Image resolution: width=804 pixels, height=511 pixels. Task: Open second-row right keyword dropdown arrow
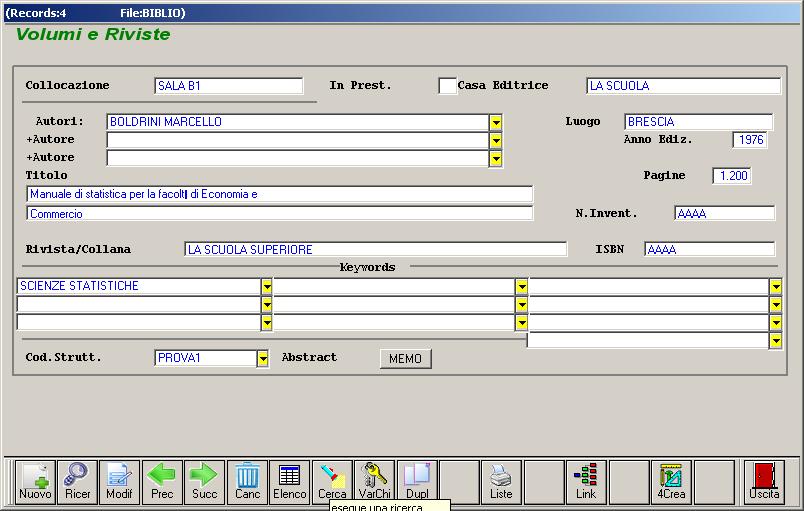tap(776, 304)
